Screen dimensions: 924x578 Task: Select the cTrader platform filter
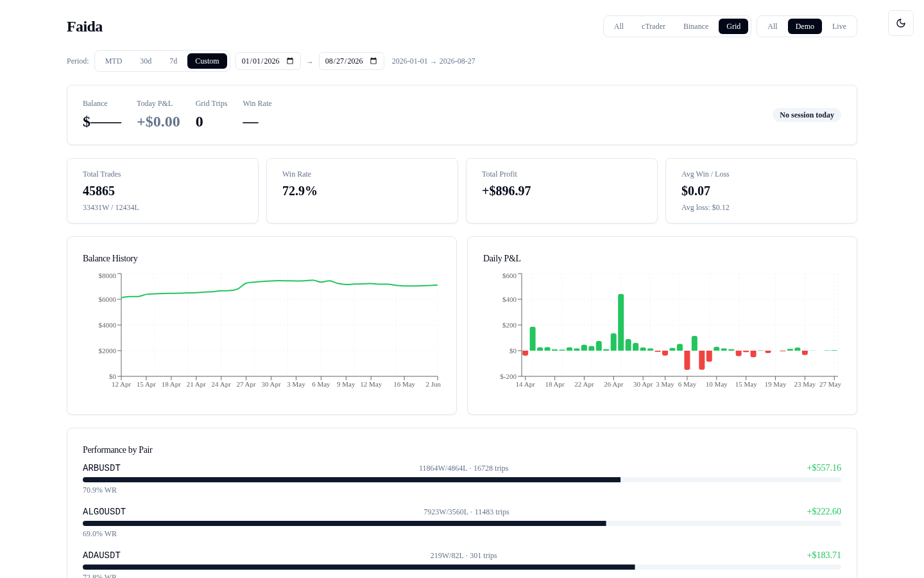click(x=653, y=26)
